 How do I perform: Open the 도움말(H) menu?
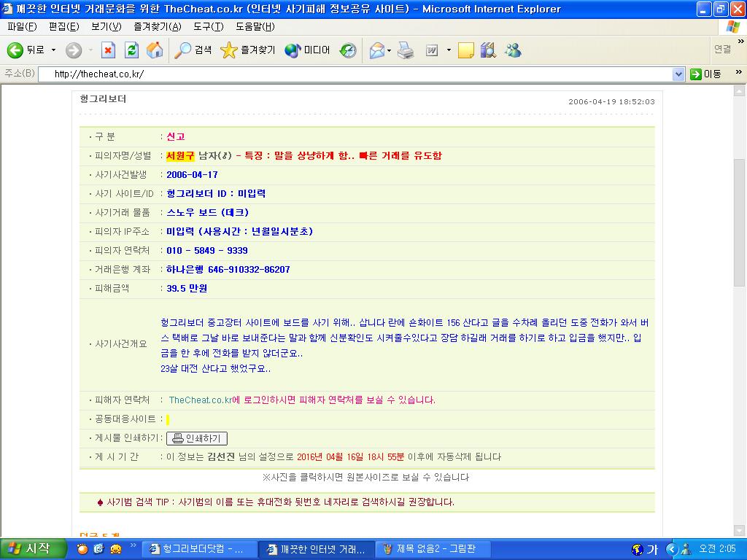(x=255, y=27)
